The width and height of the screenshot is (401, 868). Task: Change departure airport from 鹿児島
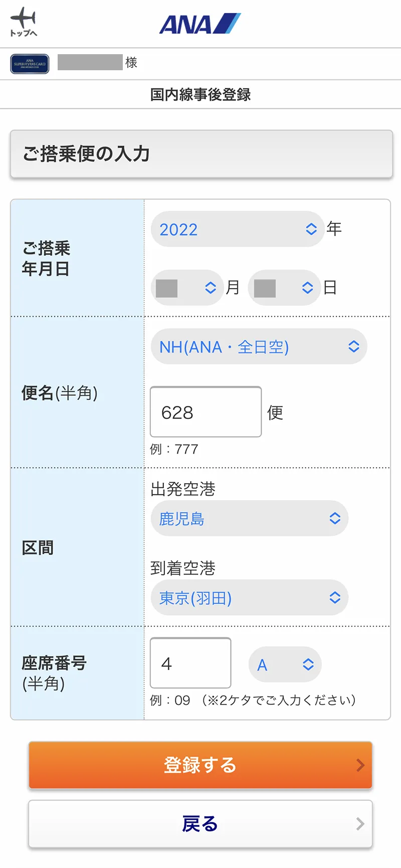[249, 518]
